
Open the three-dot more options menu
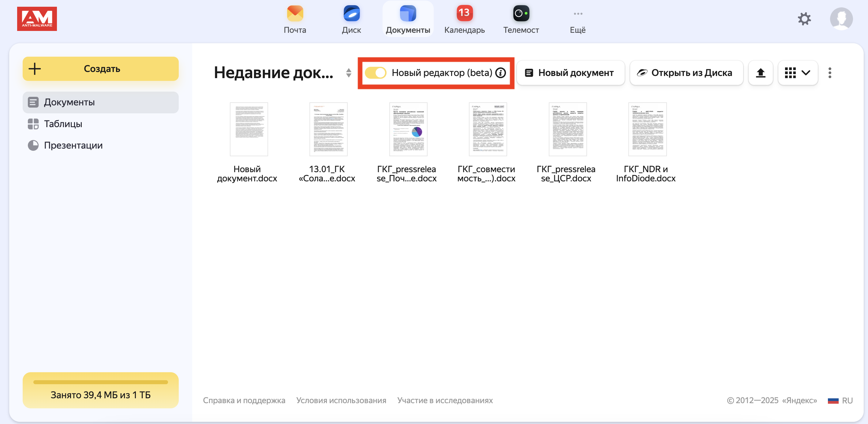pos(829,73)
